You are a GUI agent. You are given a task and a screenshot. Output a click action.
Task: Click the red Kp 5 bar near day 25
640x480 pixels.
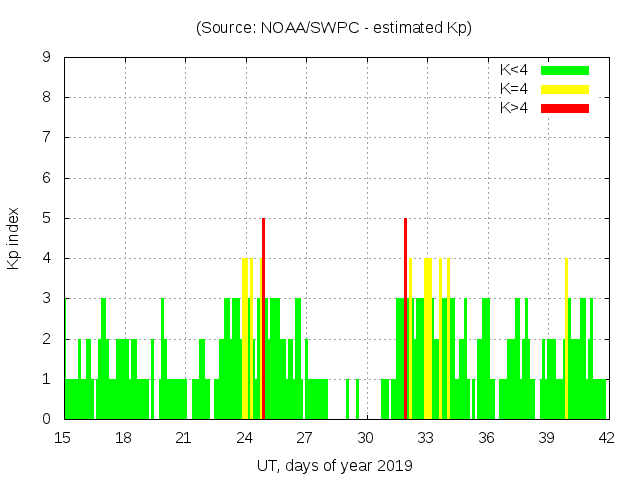[263, 318]
